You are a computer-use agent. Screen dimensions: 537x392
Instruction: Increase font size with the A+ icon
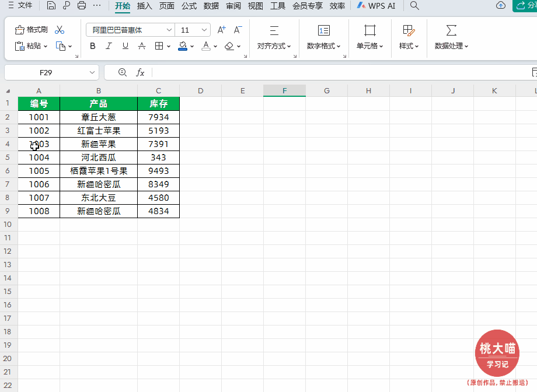click(222, 30)
